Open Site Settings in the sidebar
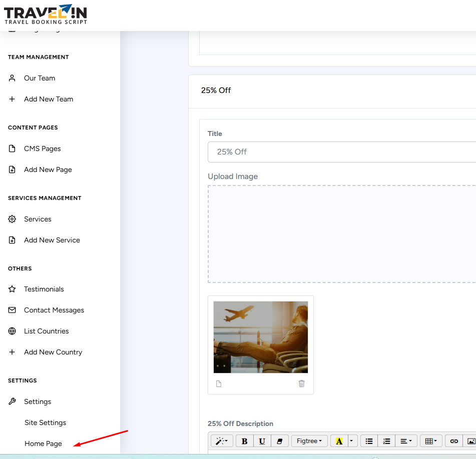 (x=45, y=422)
